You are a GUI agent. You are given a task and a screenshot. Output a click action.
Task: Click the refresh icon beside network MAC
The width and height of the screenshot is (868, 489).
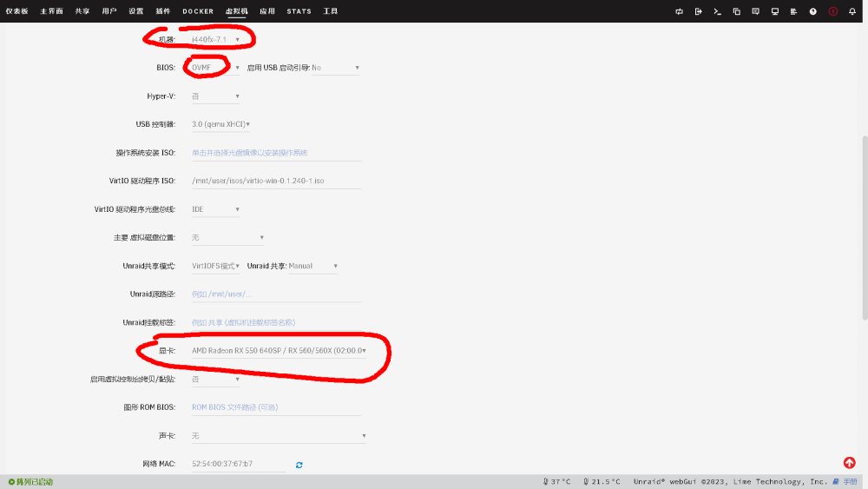(299, 465)
